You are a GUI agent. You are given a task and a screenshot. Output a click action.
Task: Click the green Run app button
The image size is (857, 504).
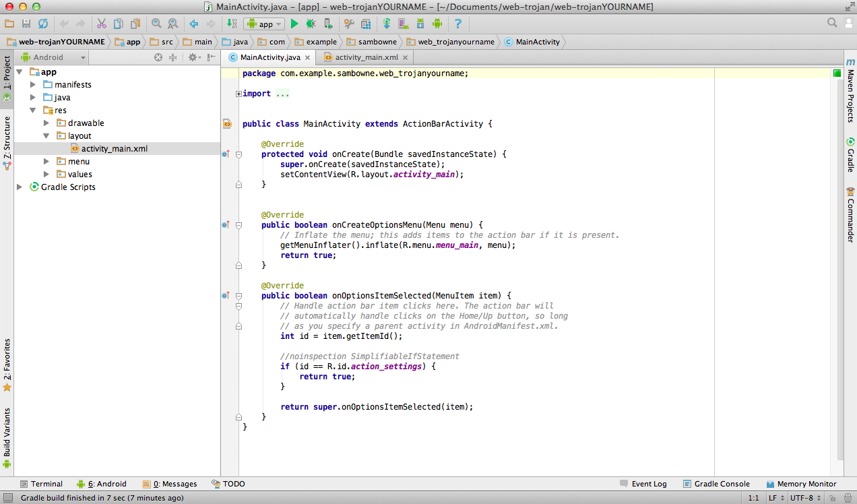[294, 24]
